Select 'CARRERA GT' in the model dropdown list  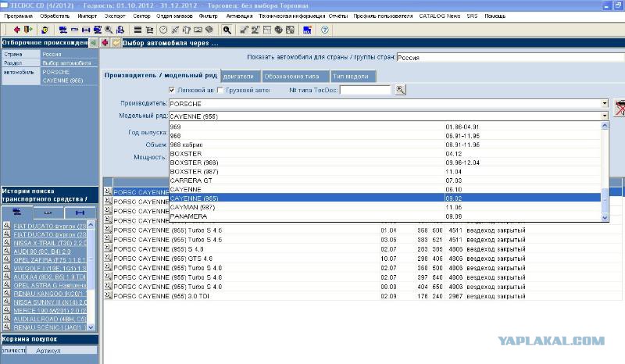(385, 180)
